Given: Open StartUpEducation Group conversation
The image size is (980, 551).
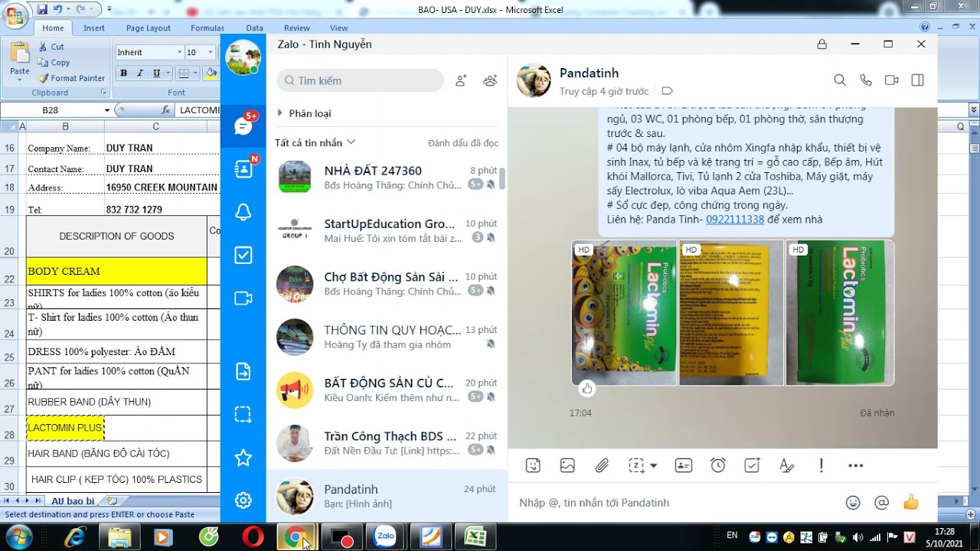Looking at the screenshot, I should 387,230.
